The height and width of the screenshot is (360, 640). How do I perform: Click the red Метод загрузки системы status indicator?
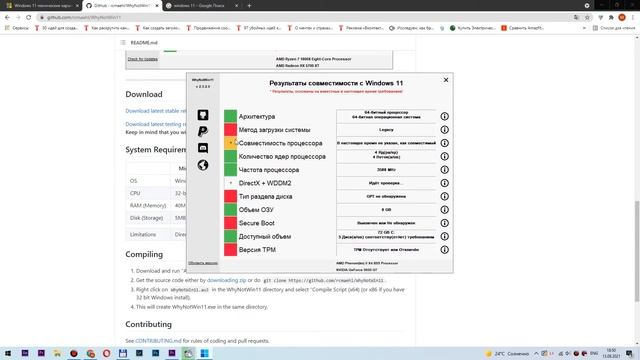(x=231, y=130)
